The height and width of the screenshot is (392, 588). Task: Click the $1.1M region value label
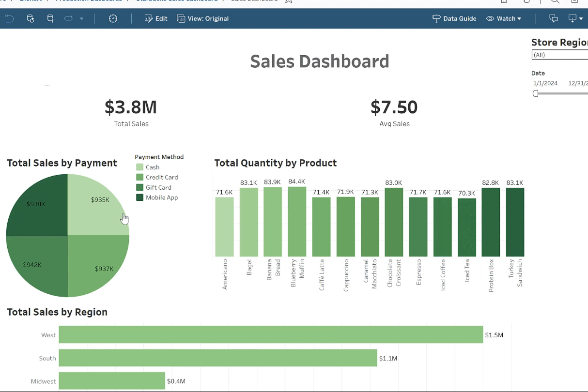pos(388,358)
